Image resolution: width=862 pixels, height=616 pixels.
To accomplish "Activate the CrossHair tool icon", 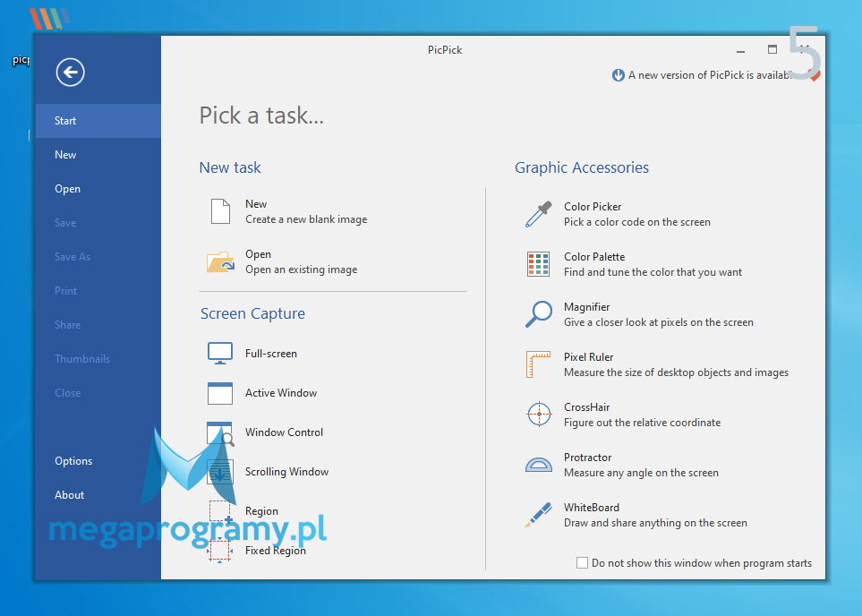I will (539, 415).
